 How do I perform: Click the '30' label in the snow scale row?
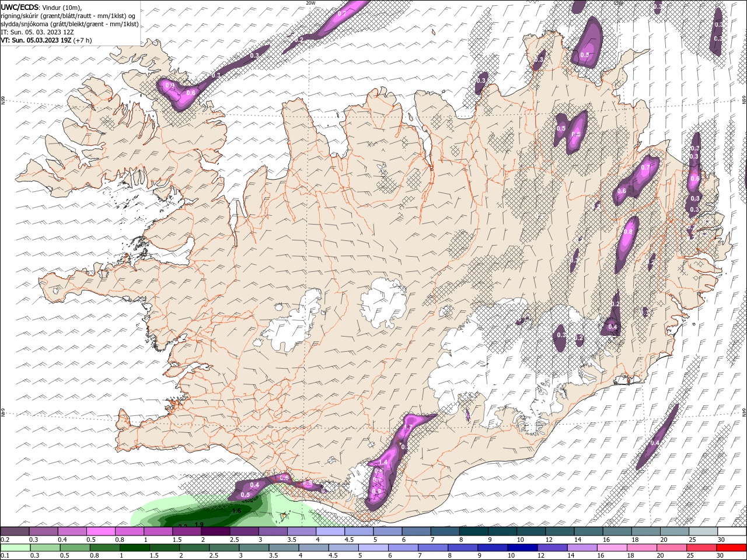click(x=721, y=540)
